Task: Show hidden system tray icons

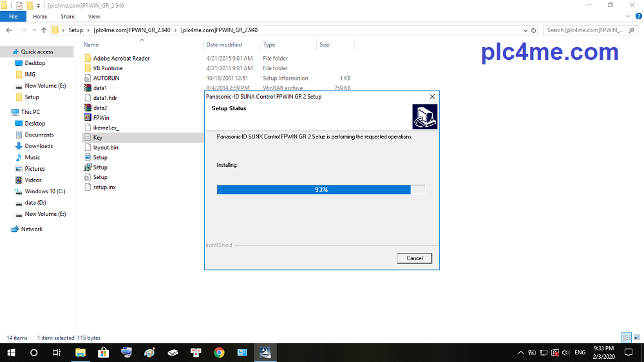Action: pyautogui.click(x=520, y=352)
